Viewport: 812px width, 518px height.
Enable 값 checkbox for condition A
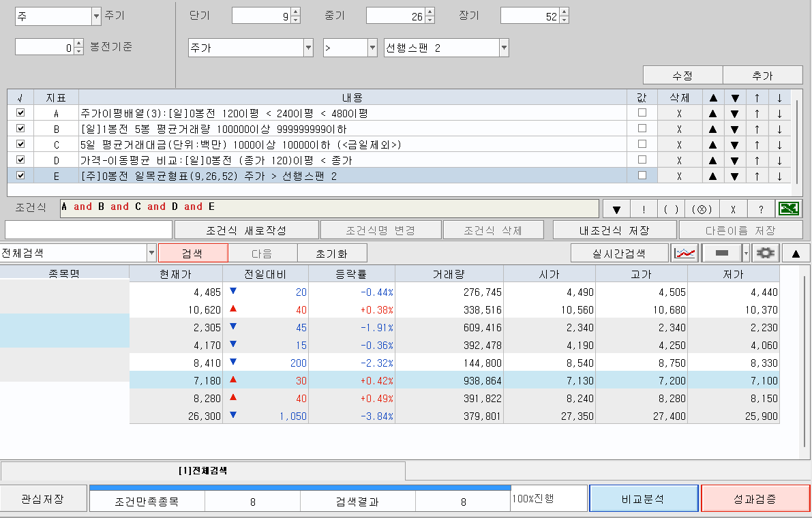pyautogui.click(x=642, y=112)
